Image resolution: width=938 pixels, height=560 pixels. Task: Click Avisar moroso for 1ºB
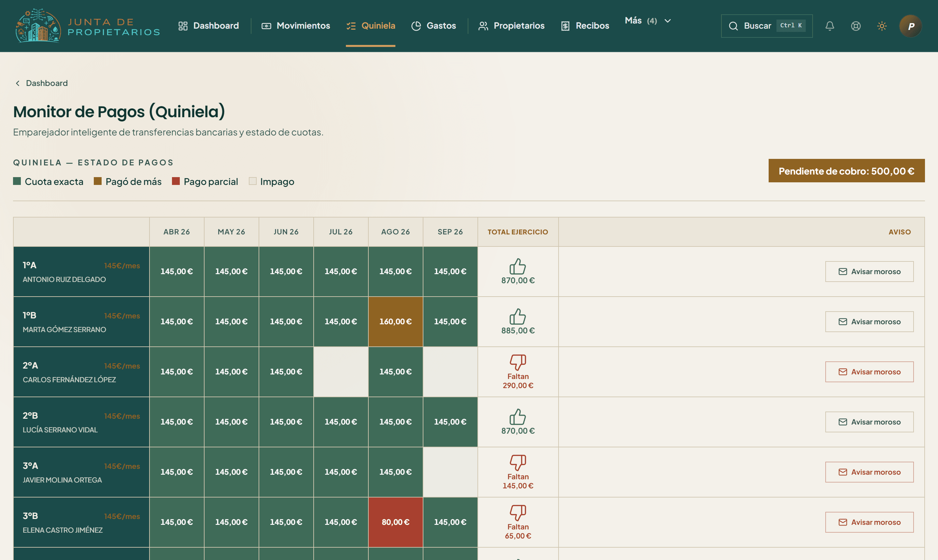tap(869, 322)
